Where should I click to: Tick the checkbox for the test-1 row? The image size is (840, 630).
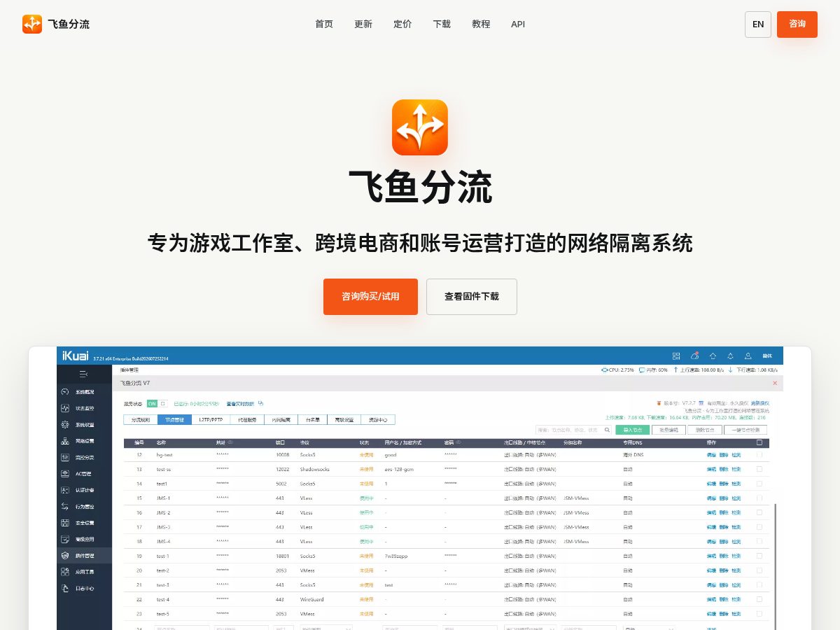pyautogui.click(x=759, y=556)
